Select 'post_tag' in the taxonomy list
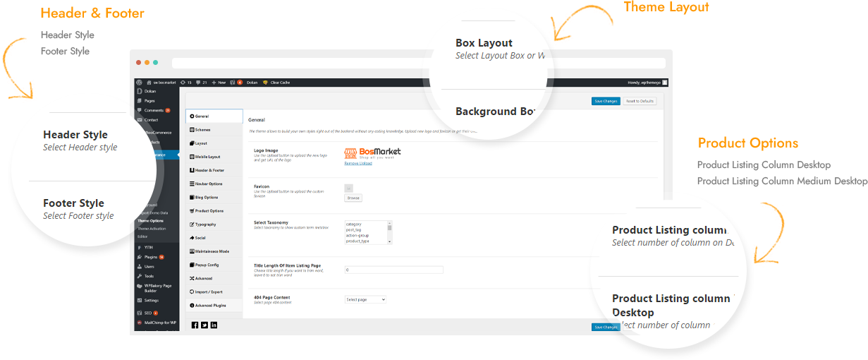868x360 pixels. coord(354,230)
